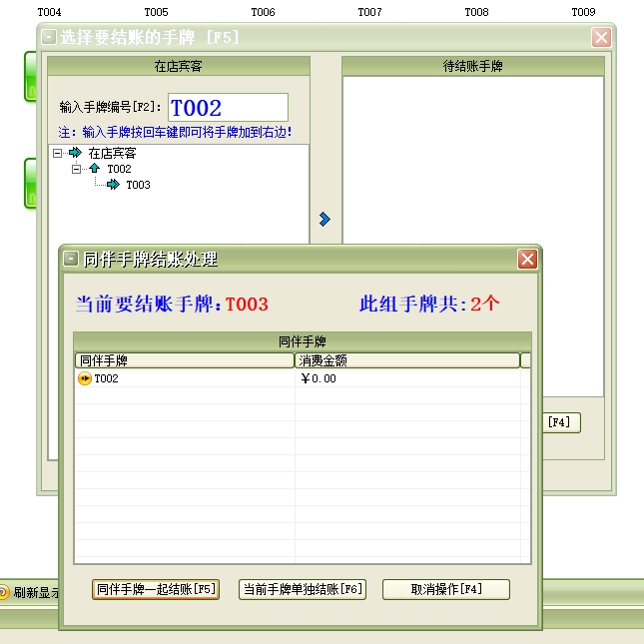Select the ¥0.00 amount cell for T002
This screenshot has width=644, height=644.
coord(320,378)
